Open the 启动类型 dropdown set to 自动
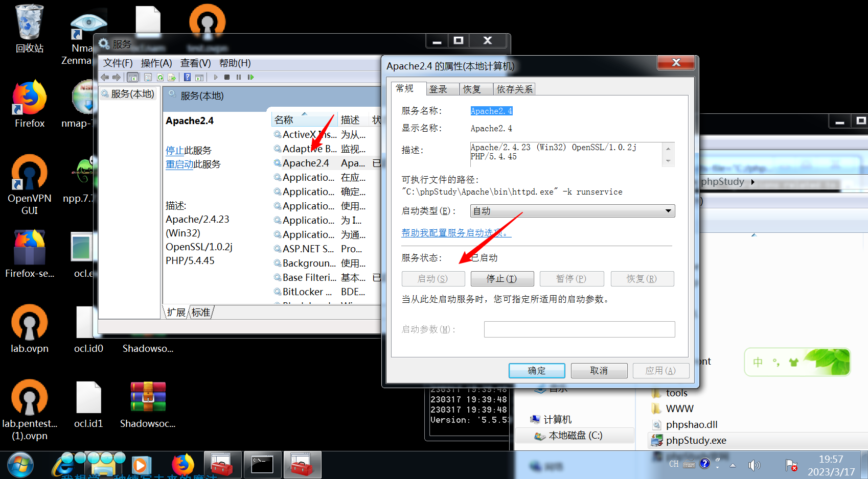Screen dimensions: 868x479 coord(573,211)
